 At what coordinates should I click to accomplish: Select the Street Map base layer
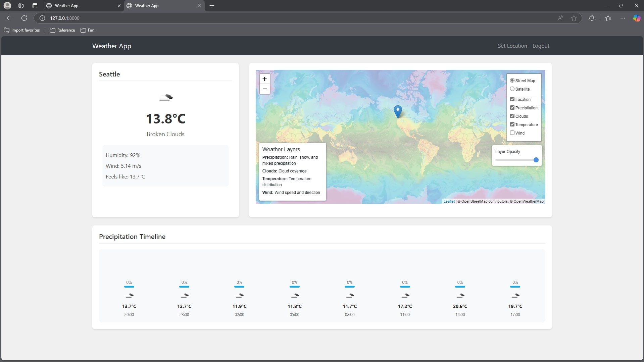tap(512, 81)
